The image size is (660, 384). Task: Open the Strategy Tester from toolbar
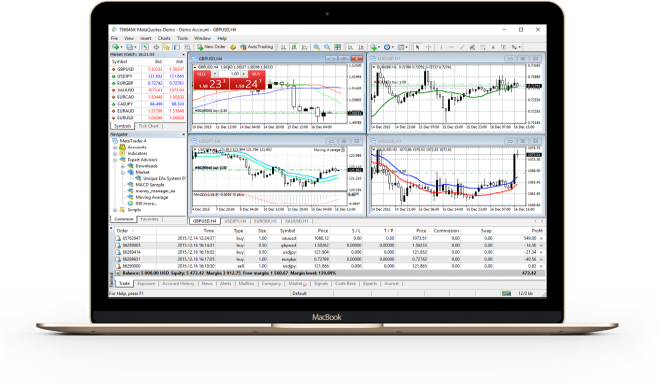pos(187,47)
